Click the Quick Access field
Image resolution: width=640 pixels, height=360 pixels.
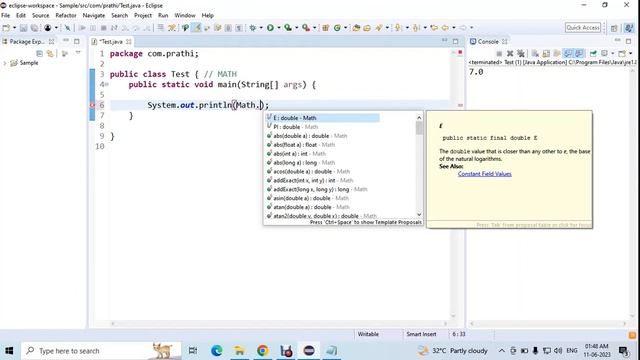pos(583,28)
